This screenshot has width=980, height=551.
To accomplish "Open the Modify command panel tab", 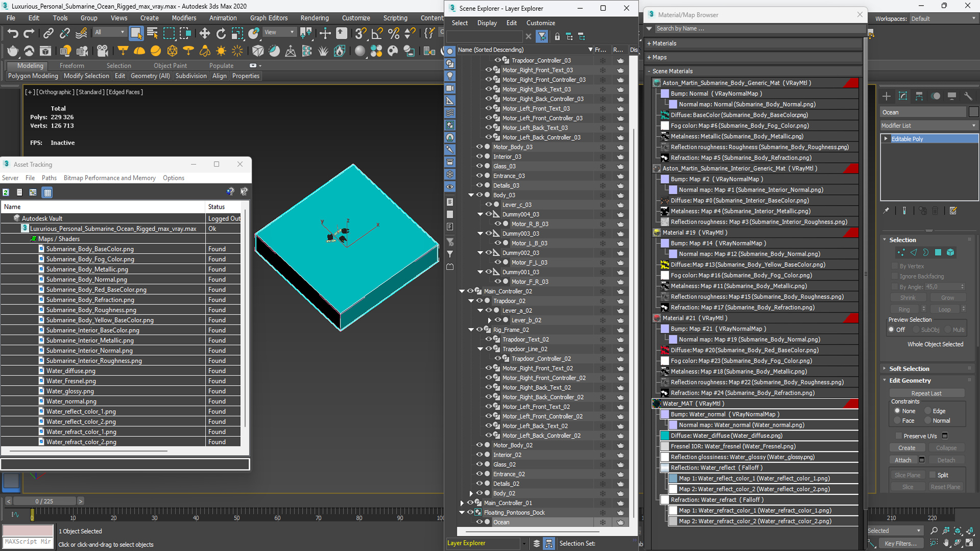I will point(903,96).
